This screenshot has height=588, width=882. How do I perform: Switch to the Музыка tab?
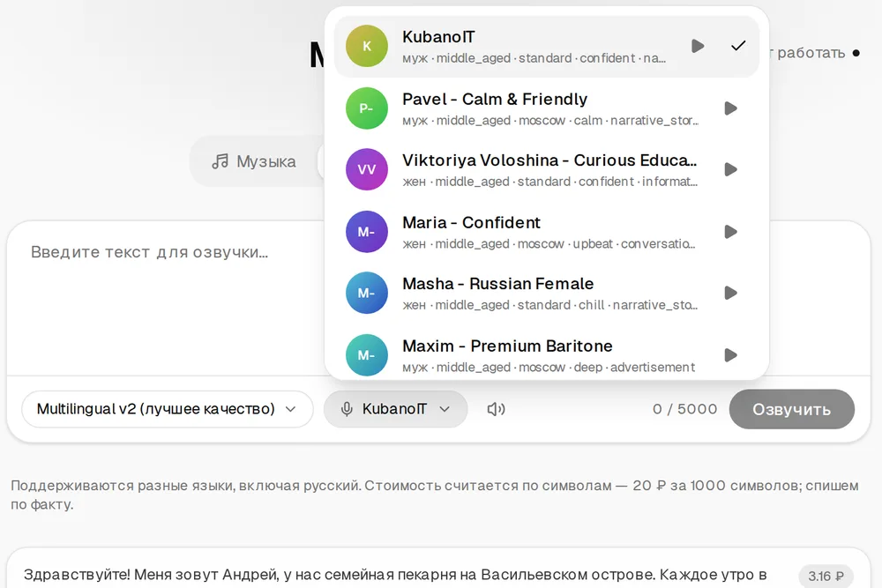254,162
